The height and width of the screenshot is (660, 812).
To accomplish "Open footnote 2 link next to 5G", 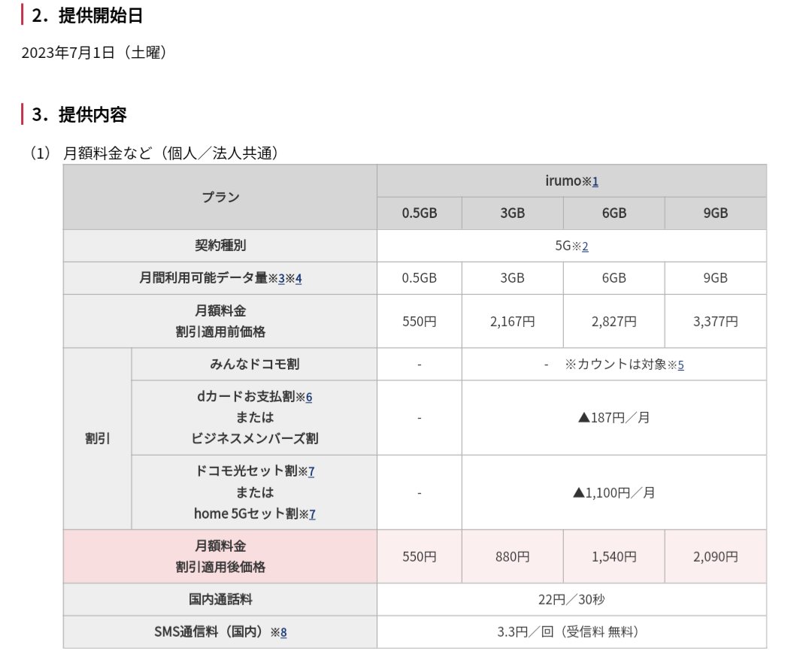I will (585, 247).
